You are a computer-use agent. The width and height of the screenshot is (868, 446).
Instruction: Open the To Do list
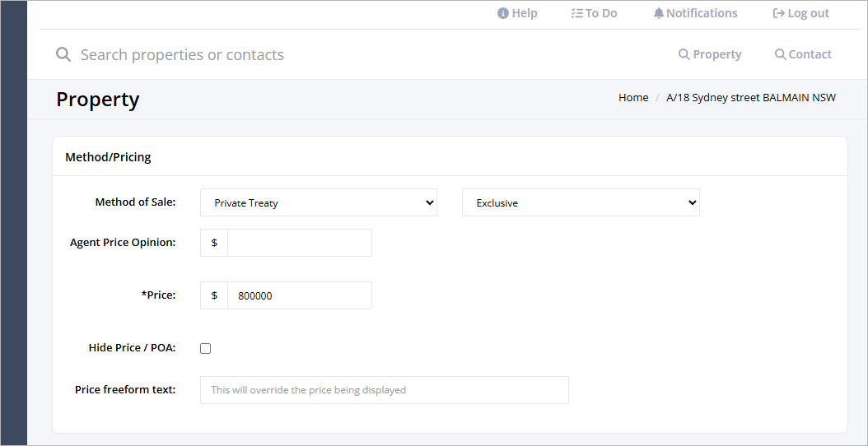point(594,13)
